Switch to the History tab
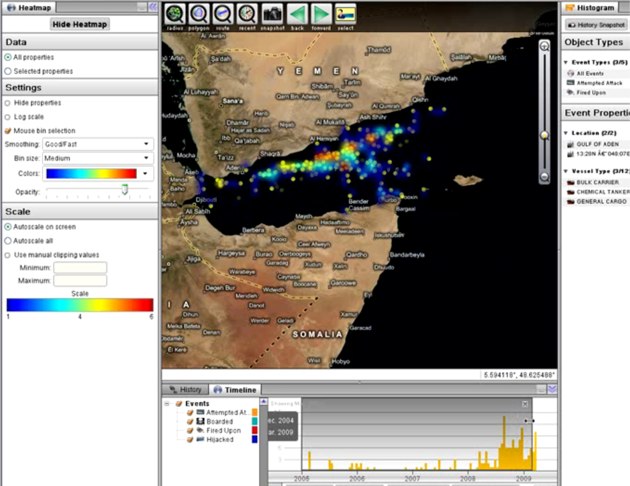The width and height of the screenshot is (630, 486). pyautogui.click(x=186, y=389)
